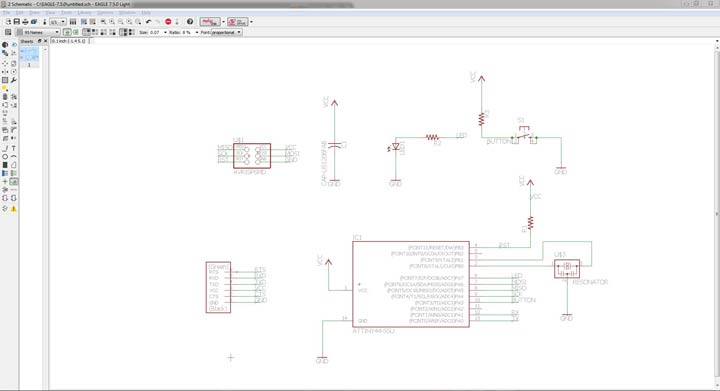720x391 pixels.
Task: Close the Sheets panel
Action: coord(45,41)
